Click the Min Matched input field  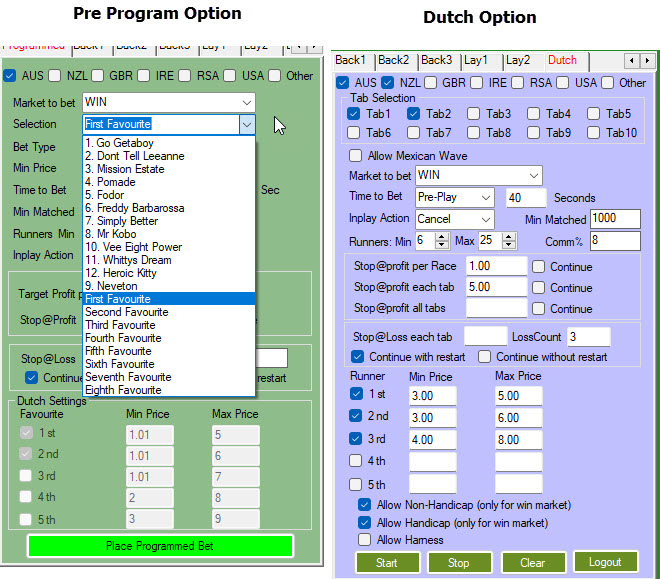click(x=615, y=219)
